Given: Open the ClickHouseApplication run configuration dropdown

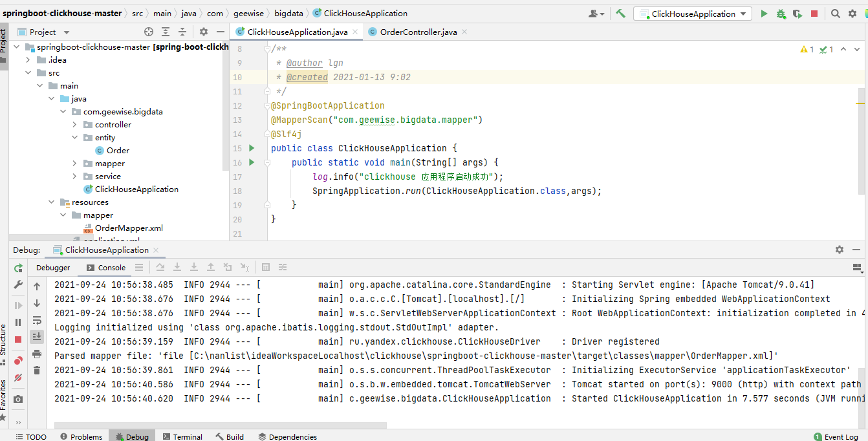Looking at the screenshot, I should (x=692, y=14).
